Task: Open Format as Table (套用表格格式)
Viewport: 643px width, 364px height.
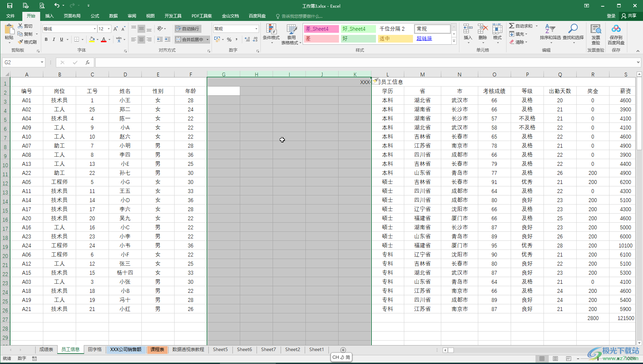Action: coord(291,34)
